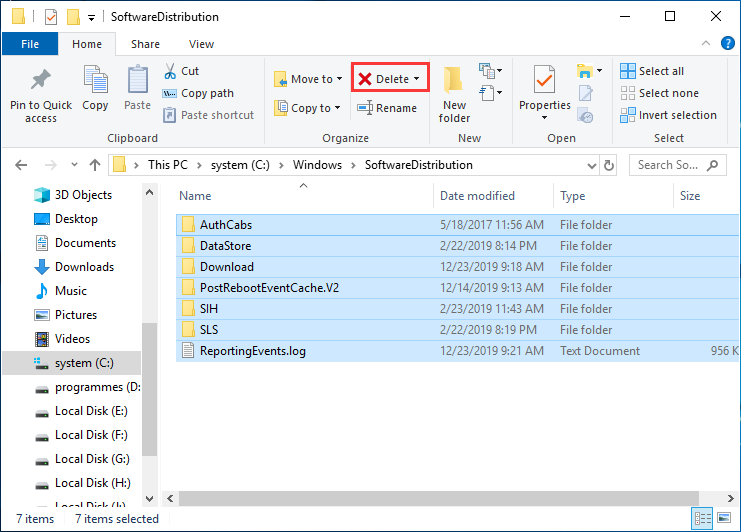Expand the address bar history dropdown

click(x=591, y=165)
